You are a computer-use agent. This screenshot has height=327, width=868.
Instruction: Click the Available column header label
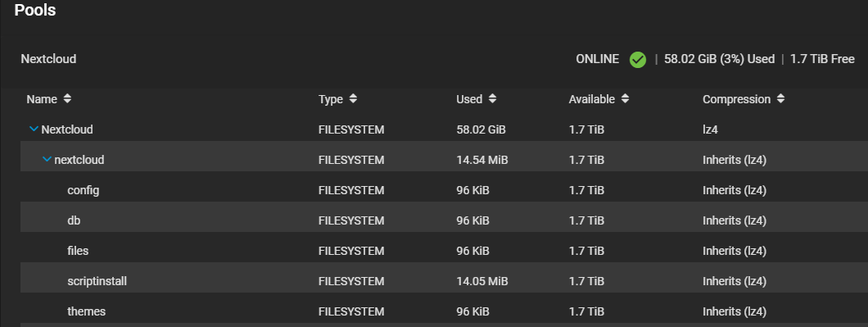592,99
